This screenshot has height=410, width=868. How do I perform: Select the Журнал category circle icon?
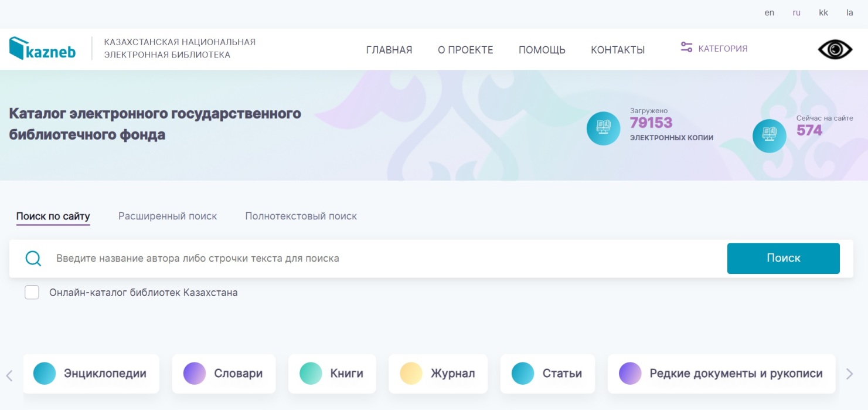coord(411,374)
